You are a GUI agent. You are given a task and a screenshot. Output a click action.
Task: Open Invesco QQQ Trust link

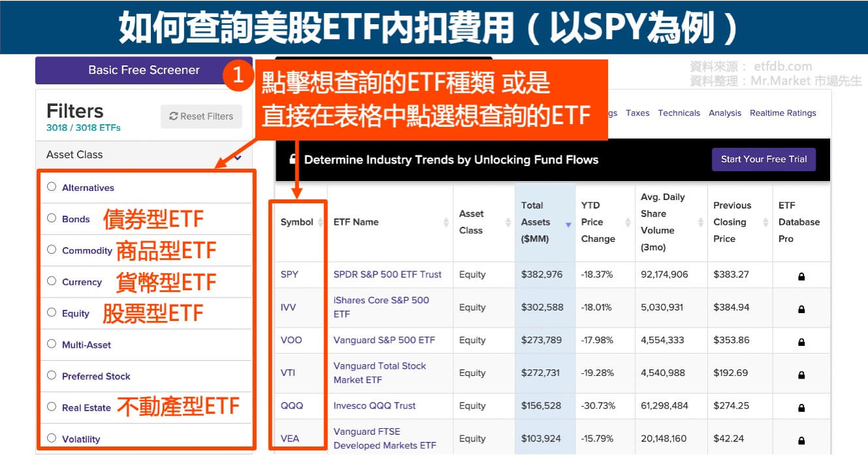pyautogui.click(x=374, y=405)
